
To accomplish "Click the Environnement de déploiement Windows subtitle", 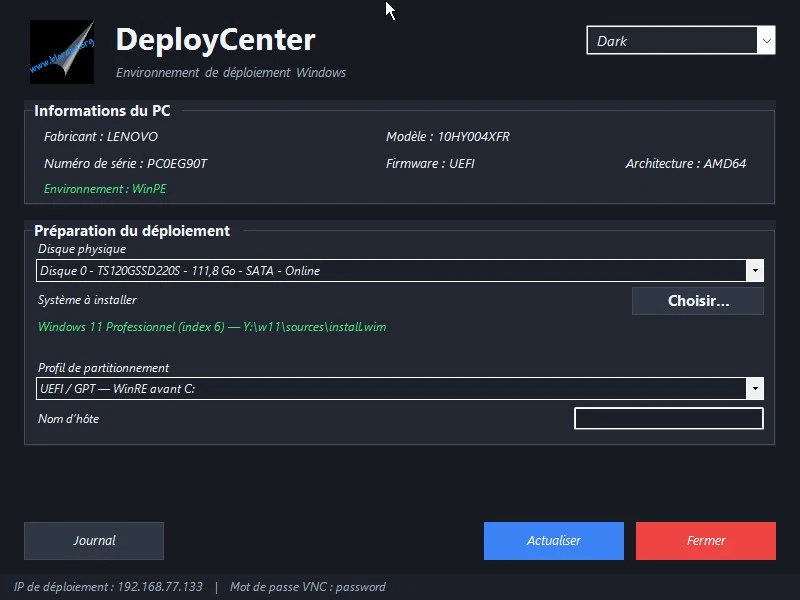I will point(231,72).
